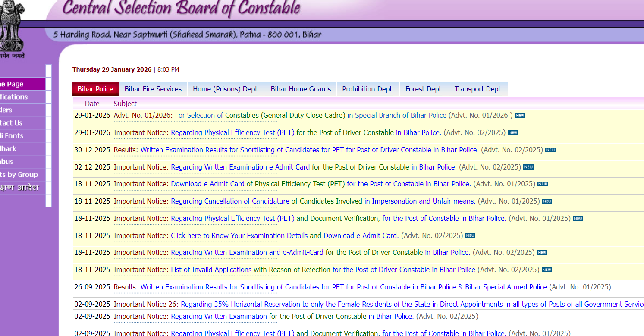
Task: Click the Ashoka emblem logo
Action: 12,28
